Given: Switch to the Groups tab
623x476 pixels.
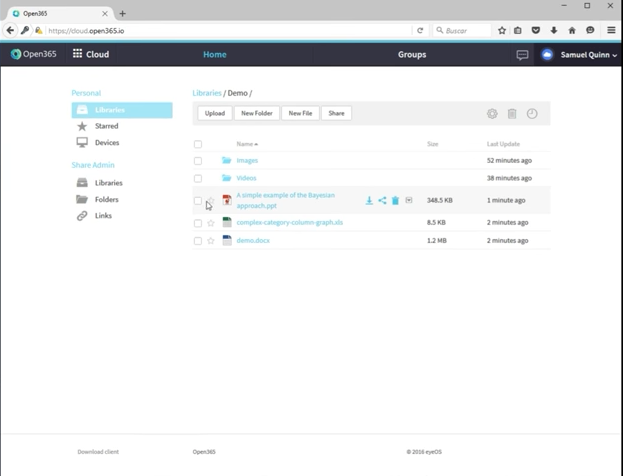Looking at the screenshot, I should click(x=412, y=54).
